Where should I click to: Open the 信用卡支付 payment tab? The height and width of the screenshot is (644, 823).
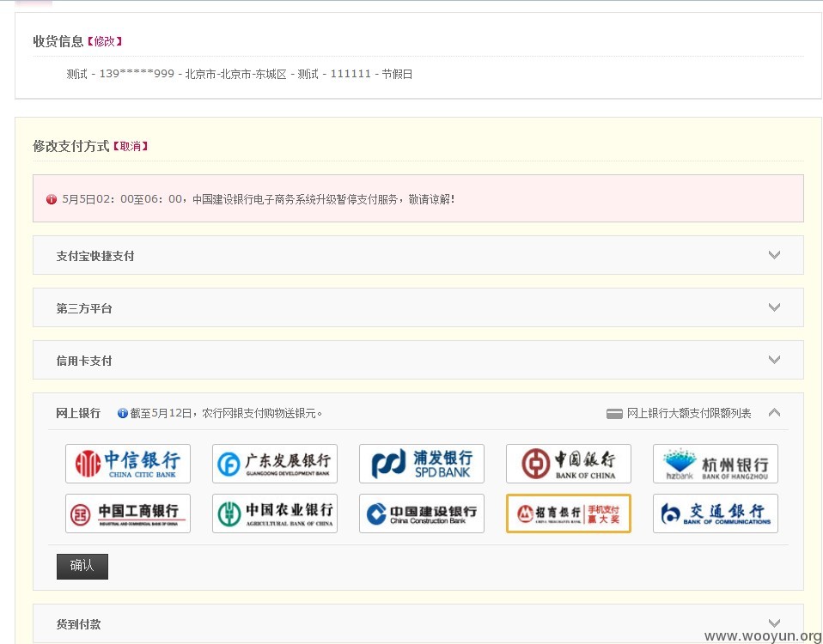coord(418,361)
